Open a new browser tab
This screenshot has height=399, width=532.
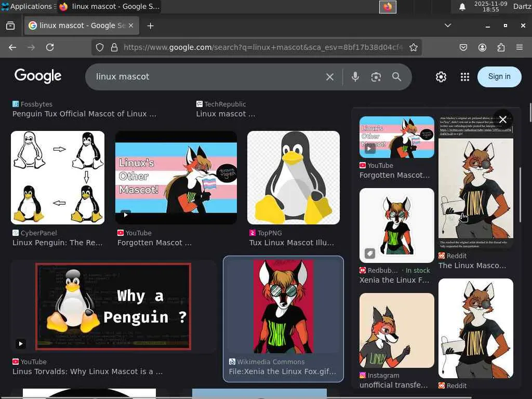tap(150, 26)
